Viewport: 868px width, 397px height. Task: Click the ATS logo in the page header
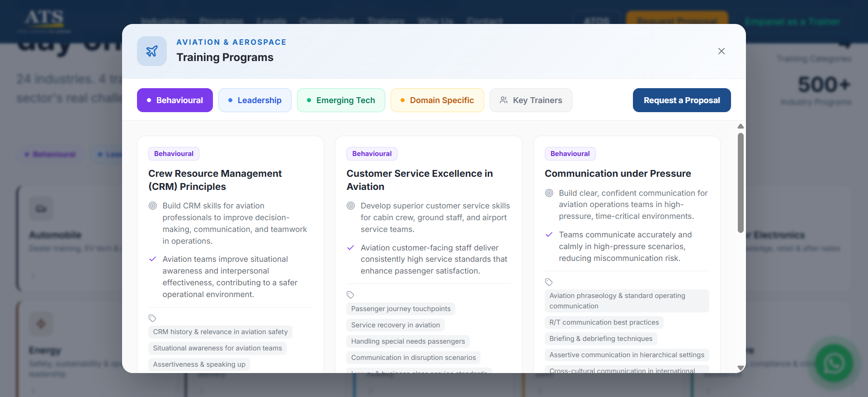pos(44,21)
